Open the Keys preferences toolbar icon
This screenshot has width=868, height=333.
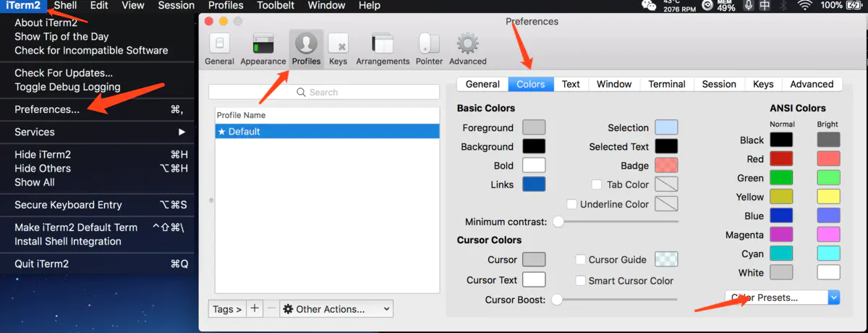click(338, 49)
